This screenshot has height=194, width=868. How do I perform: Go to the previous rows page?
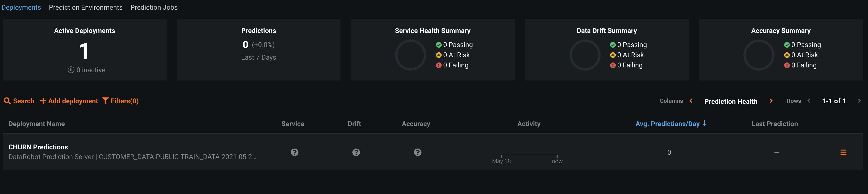coord(809,101)
